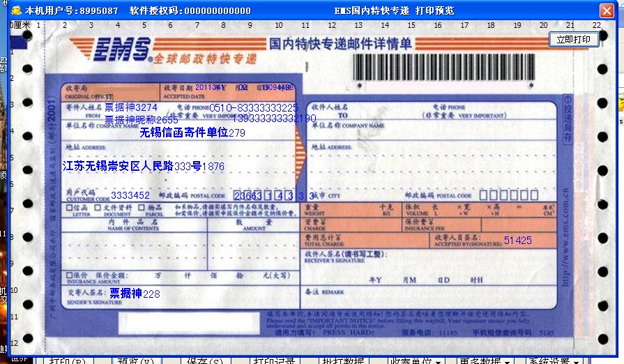
Task: Open 批打数据 at the bottom bar
Action: click(x=343, y=361)
